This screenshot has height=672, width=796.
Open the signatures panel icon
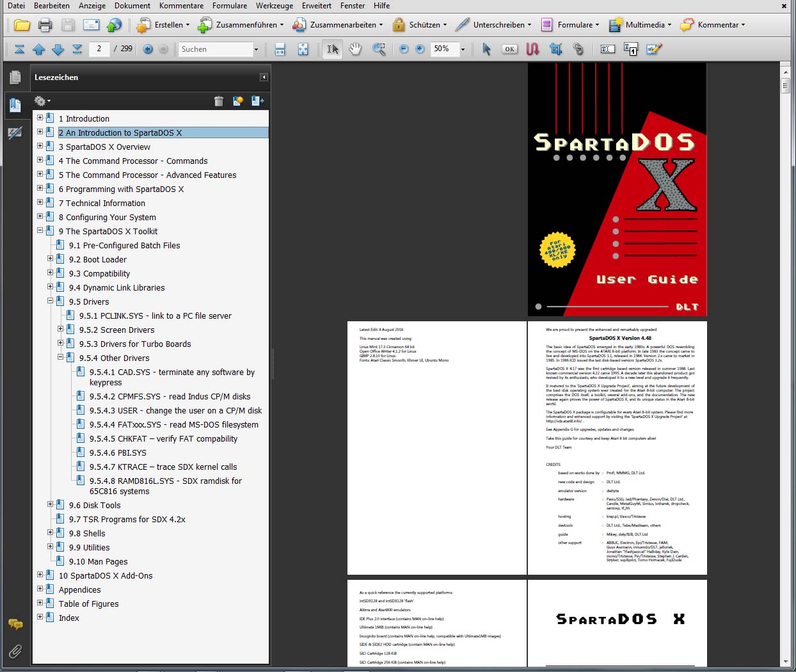click(x=15, y=133)
